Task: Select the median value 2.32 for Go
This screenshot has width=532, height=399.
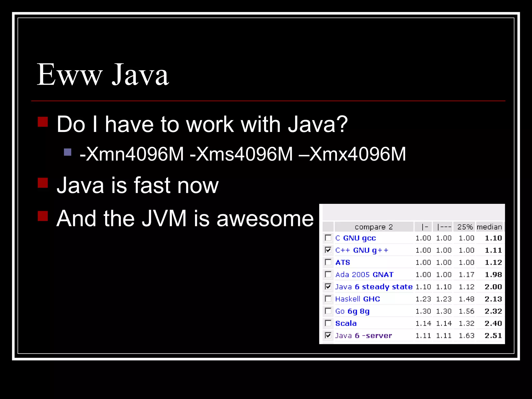Action: tap(493, 311)
